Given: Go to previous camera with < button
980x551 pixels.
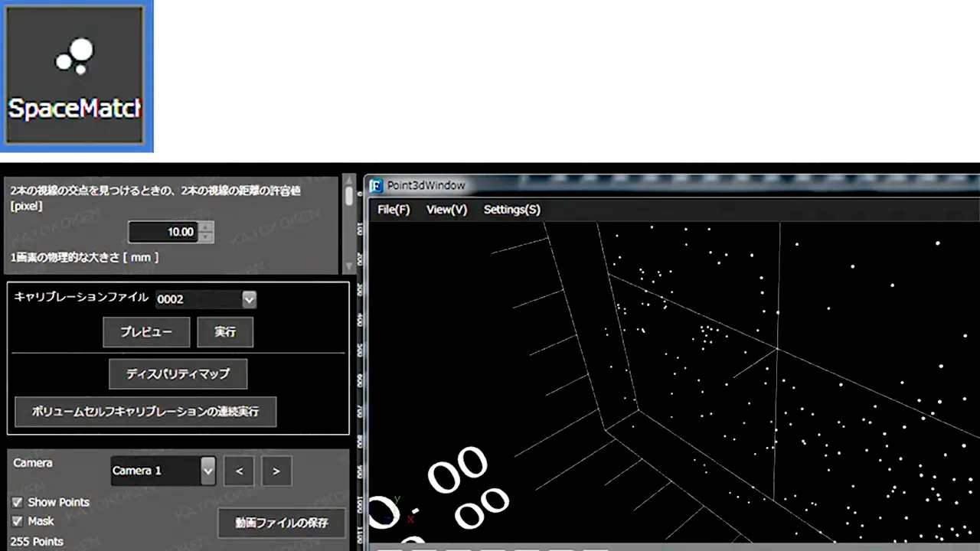Looking at the screenshot, I should [239, 471].
